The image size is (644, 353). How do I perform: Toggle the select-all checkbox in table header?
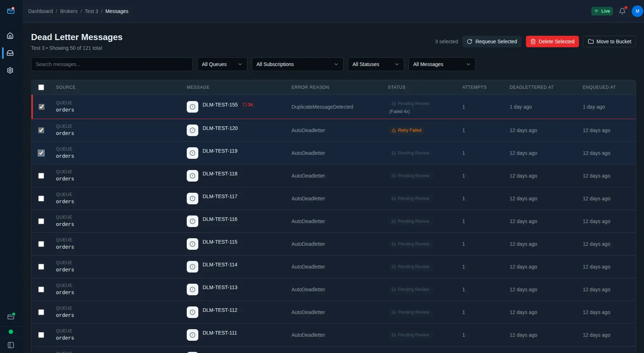41,87
